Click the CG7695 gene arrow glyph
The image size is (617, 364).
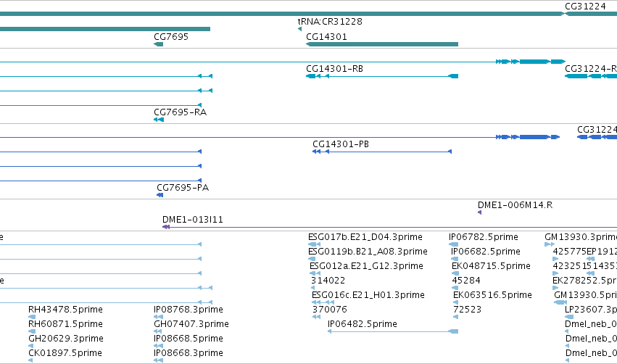coord(158,44)
